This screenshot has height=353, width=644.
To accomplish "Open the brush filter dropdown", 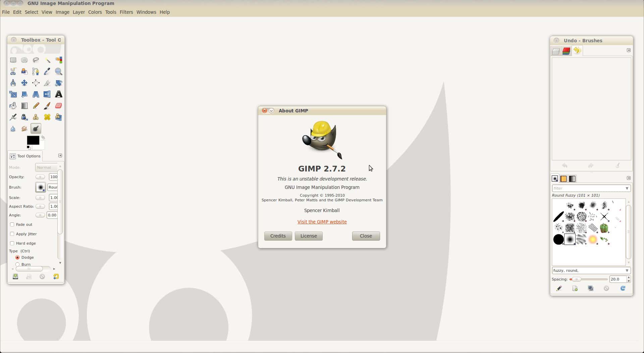I will 627,189.
